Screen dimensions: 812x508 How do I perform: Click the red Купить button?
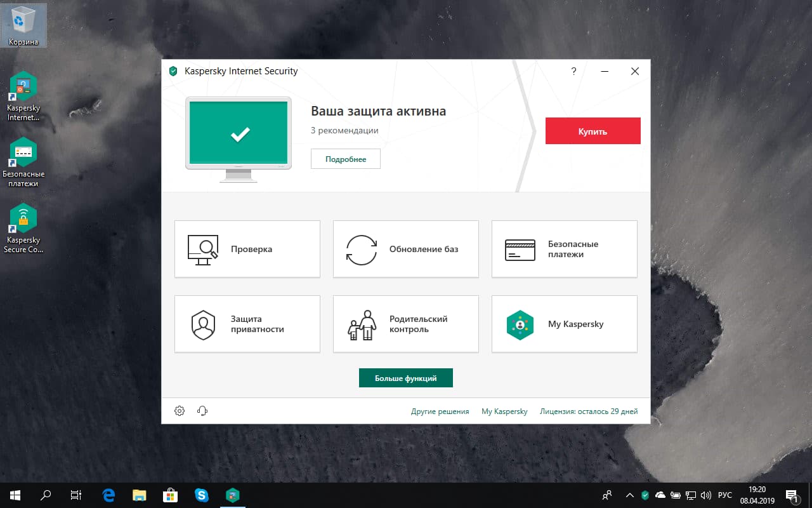pyautogui.click(x=593, y=131)
